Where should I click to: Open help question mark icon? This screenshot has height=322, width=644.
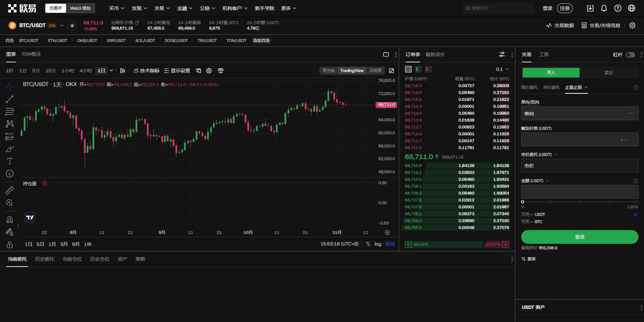coord(618,8)
